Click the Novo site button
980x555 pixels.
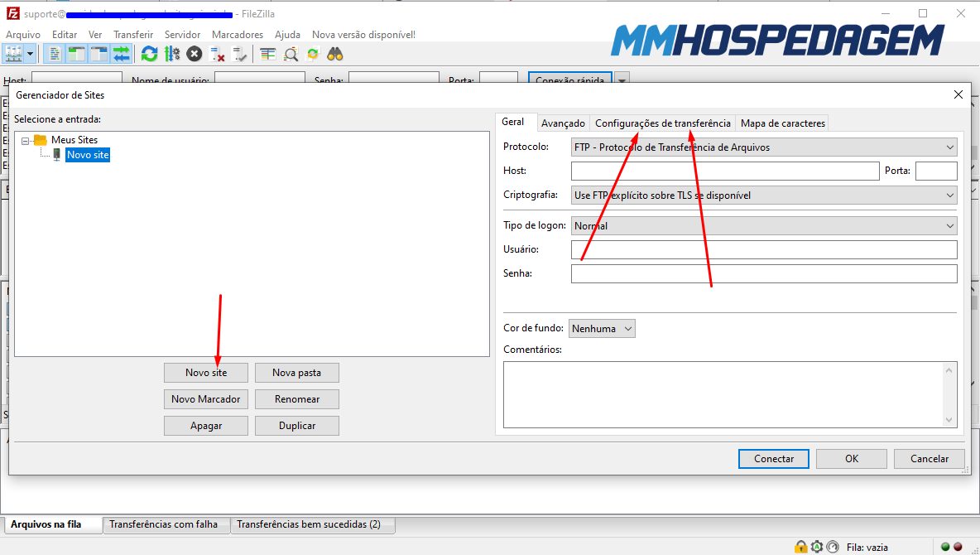click(206, 373)
